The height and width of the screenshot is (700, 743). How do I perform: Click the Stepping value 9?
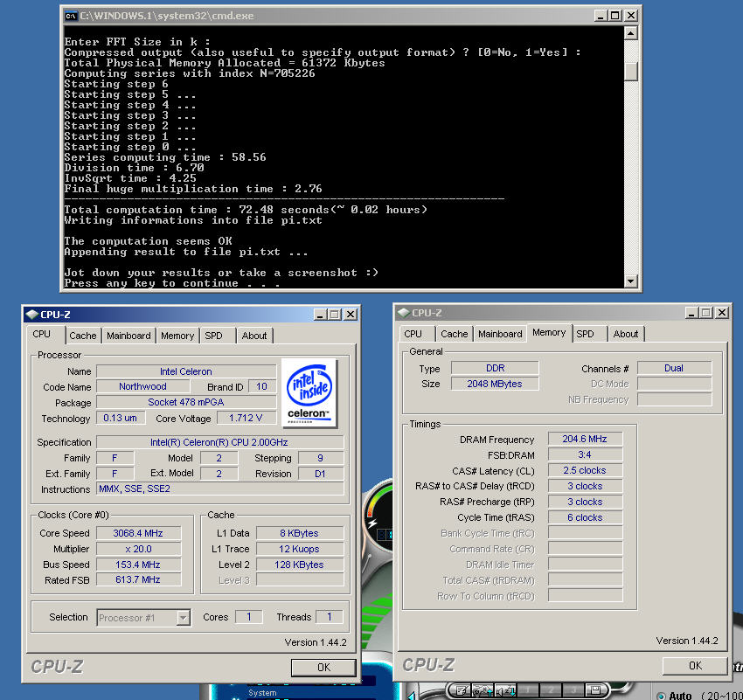click(321, 458)
